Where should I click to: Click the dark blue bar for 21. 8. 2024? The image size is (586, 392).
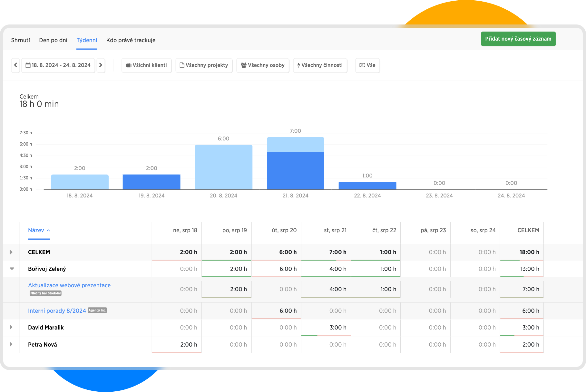coord(295,171)
